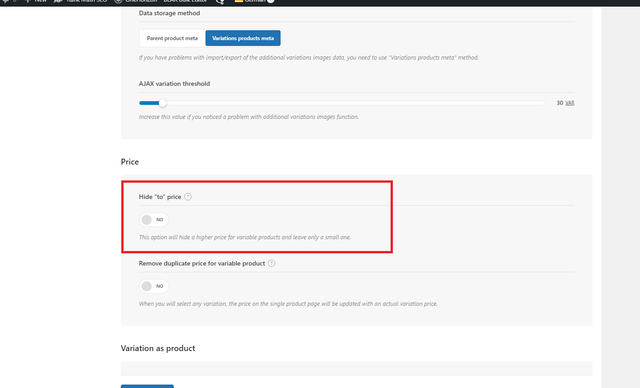The height and width of the screenshot is (388, 640).
Task: Toggle the Hide "to" price switch
Action: click(153, 219)
